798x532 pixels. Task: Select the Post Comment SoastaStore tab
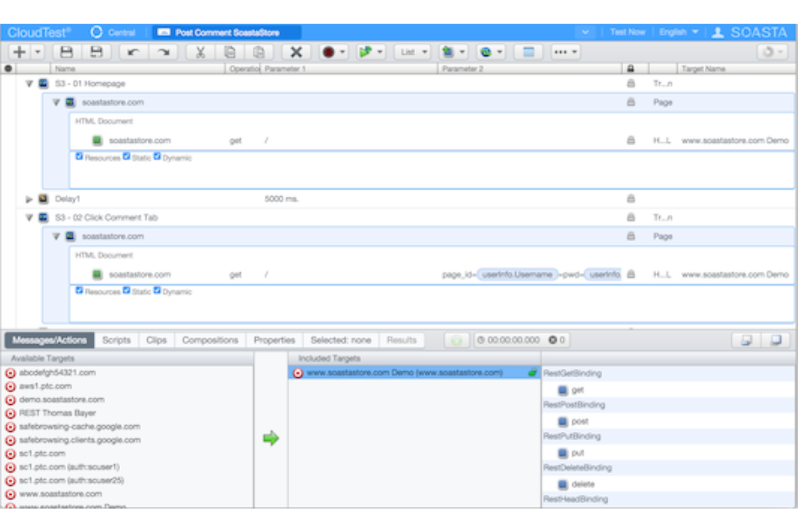pyautogui.click(x=226, y=32)
